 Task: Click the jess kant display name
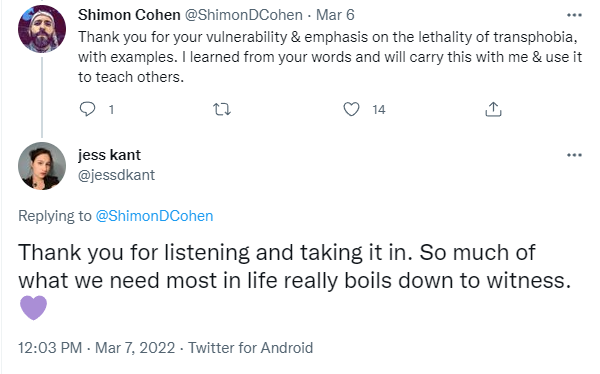pyautogui.click(x=109, y=155)
